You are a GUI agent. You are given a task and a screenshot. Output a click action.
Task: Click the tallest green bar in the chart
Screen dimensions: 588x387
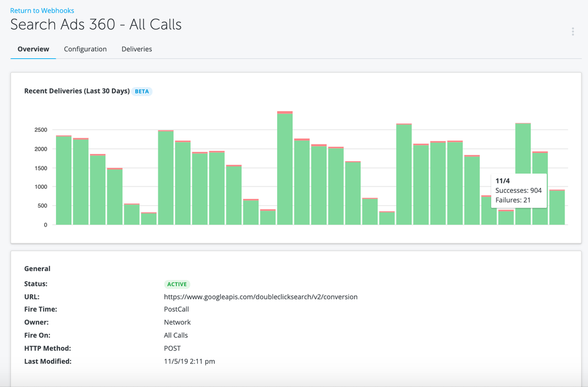pos(285,171)
